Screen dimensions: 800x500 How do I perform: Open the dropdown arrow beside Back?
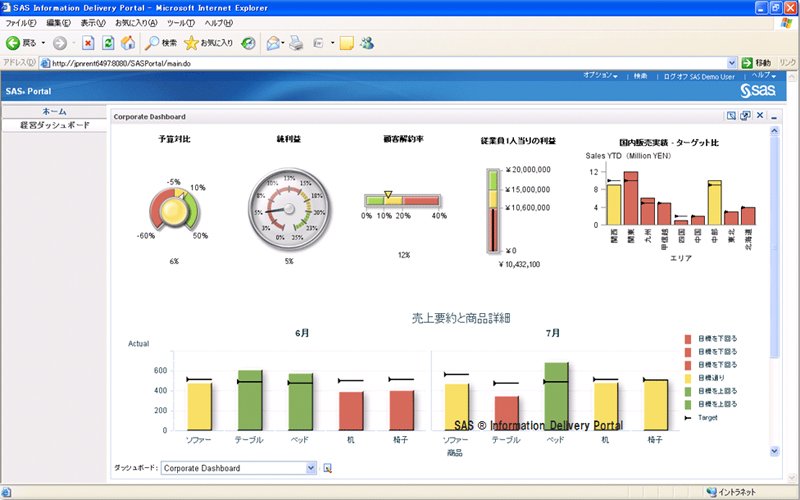[43, 43]
